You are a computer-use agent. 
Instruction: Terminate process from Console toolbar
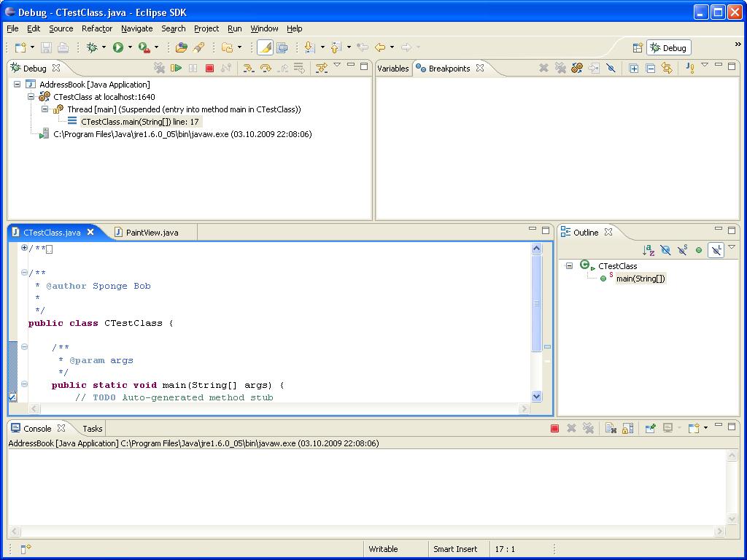coord(554,428)
